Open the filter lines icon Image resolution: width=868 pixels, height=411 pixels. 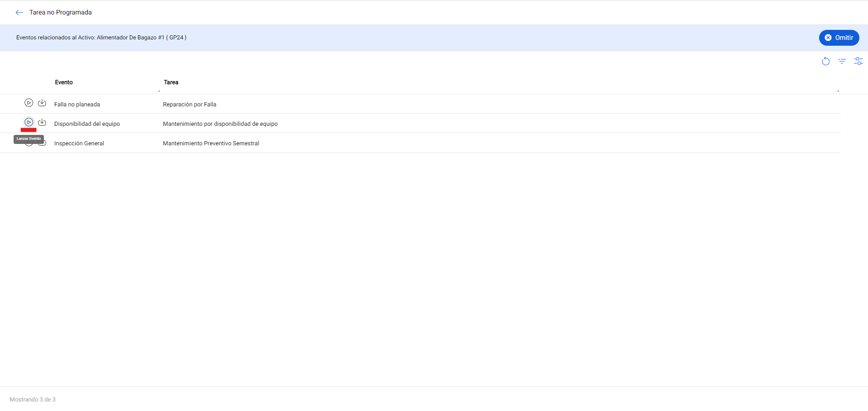click(x=842, y=61)
